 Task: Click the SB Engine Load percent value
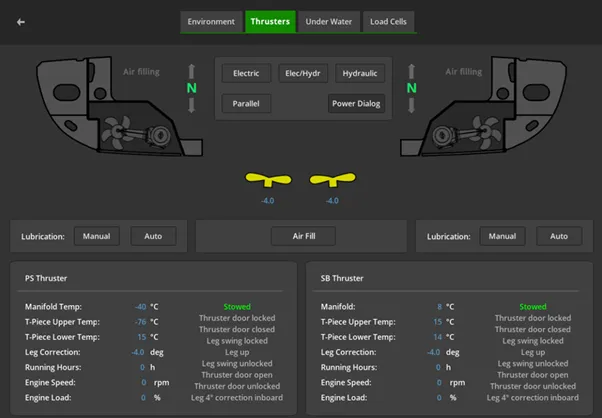pyautogui.click(x=439, y=398)
